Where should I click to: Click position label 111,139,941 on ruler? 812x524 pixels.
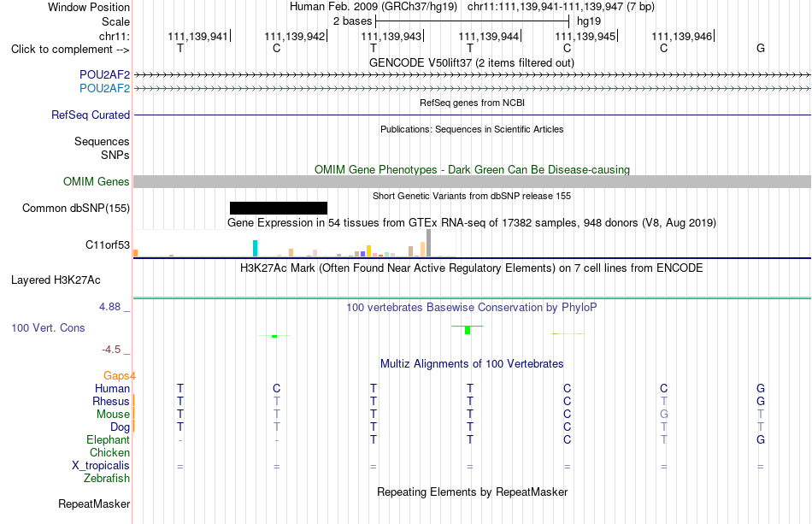[197, 36]
